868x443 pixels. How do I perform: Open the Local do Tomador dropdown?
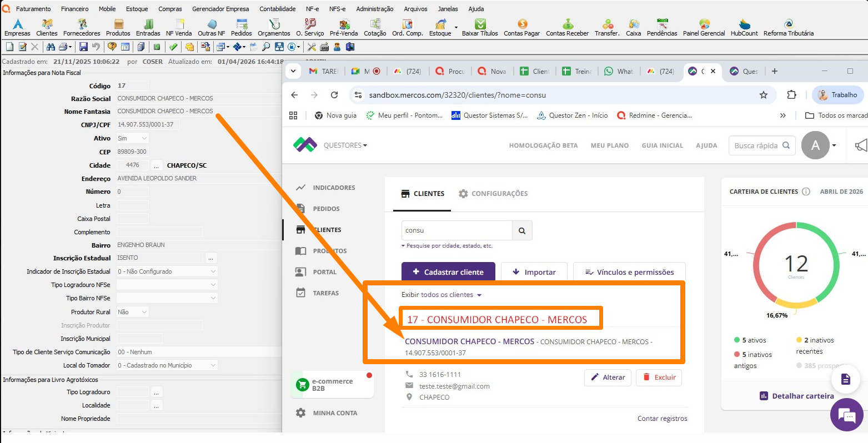(x=167, y=365)
